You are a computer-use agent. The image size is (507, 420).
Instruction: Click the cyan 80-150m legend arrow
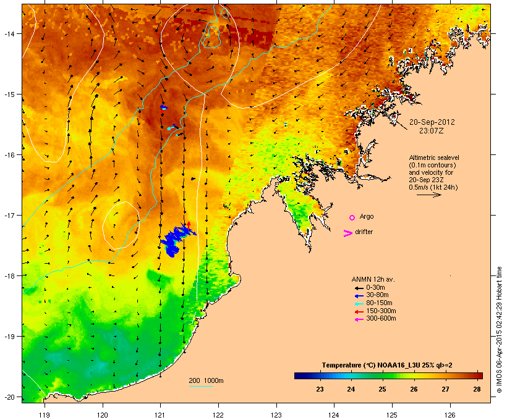point(359,304)
